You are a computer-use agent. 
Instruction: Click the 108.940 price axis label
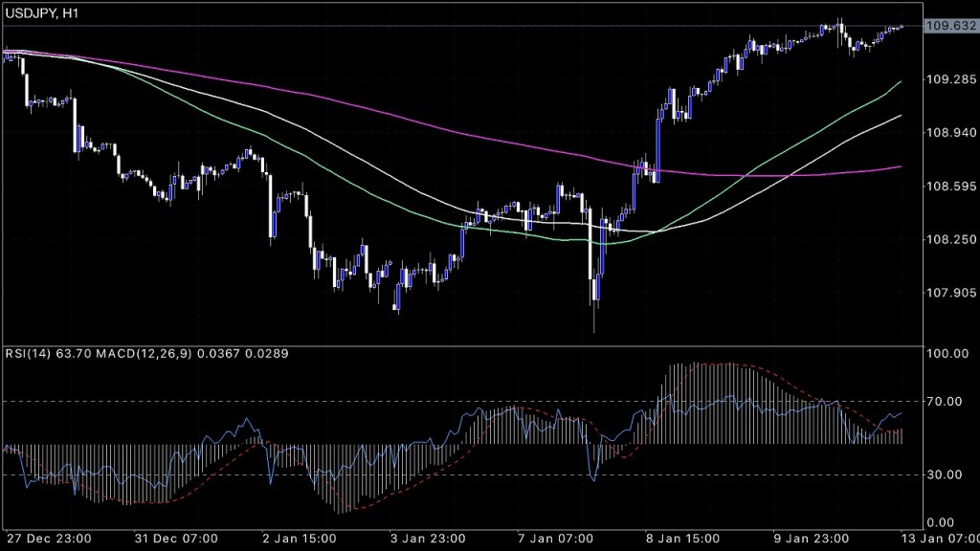tap(944, 133)
